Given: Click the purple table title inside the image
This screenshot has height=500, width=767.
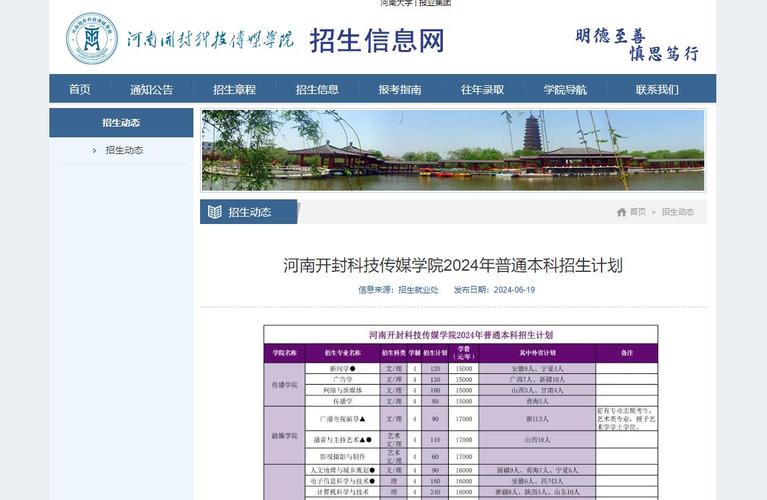Looking at the screenshot, I should tap(461, 335).
